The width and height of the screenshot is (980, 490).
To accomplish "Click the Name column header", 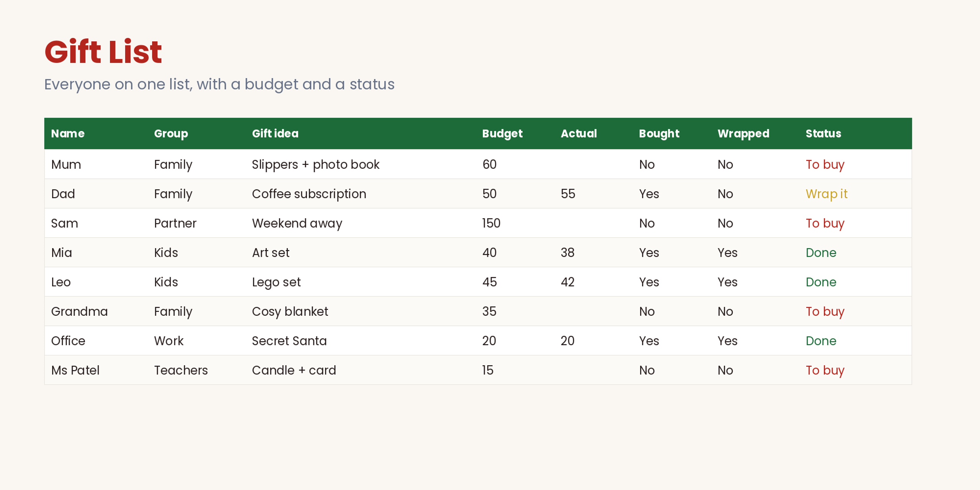I will pos(68,133).
